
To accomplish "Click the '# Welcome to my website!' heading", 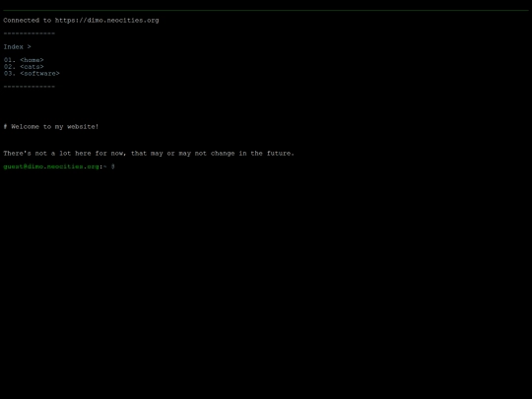I will pyautogui.click(x=51, y=126).
